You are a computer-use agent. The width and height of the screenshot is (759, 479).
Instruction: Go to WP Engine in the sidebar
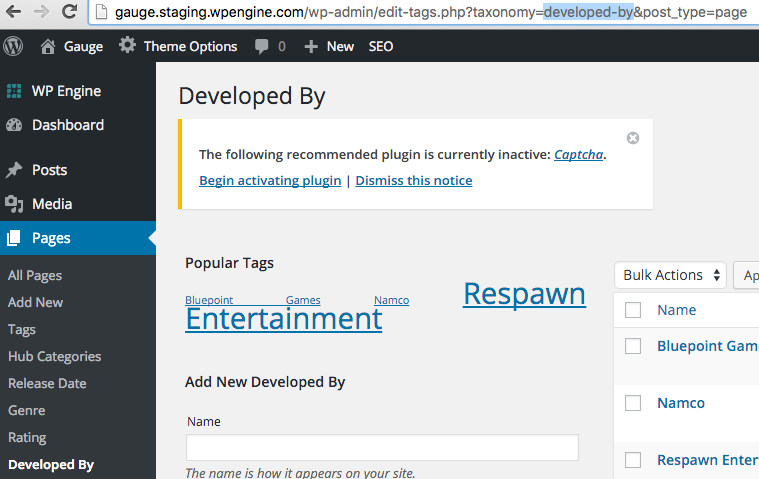(66, 91)
